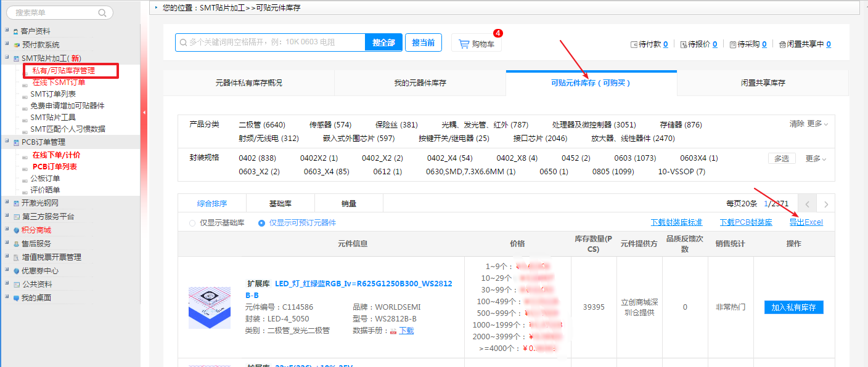Select 仅显示可预订元器件 radio button
Image resolution: width=868 pixels, height=367 pixels.
pyautogui.click(x=262, y=223)
